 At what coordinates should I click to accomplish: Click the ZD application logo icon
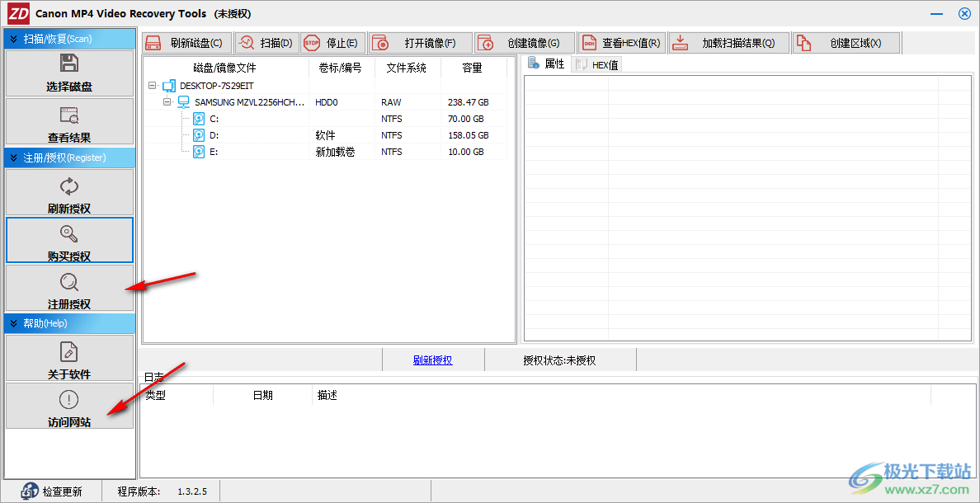pyautogui.click(x=19, y=13)
